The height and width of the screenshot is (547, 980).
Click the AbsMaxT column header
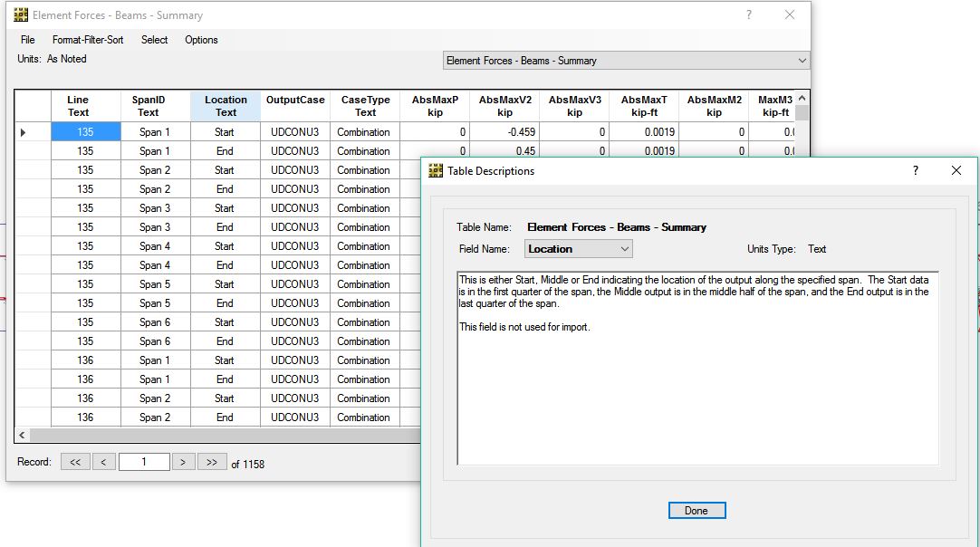pos(644,106)
